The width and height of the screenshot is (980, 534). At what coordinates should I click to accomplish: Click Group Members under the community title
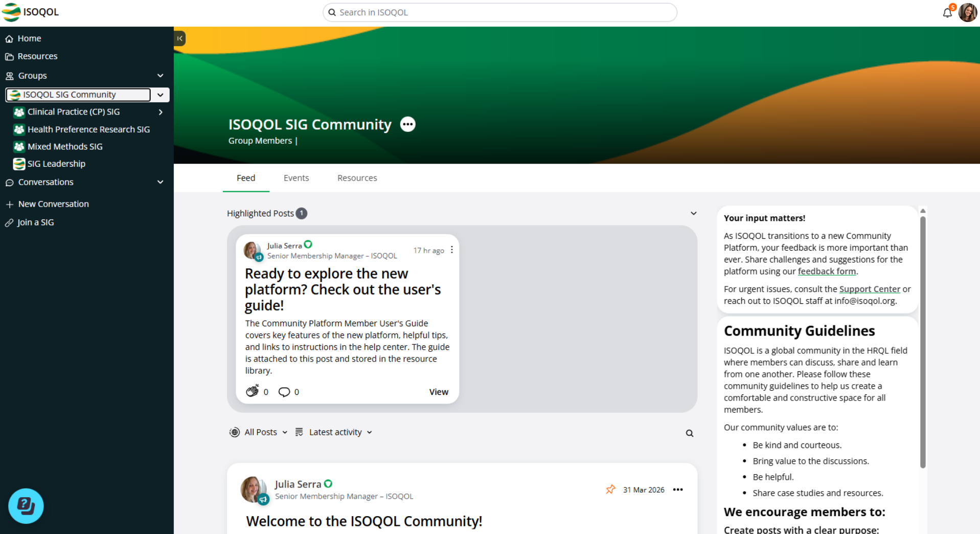click(260, 141)
